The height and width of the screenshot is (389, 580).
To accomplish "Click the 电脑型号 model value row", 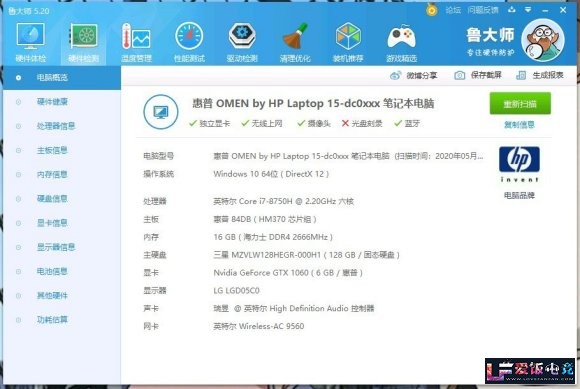I will (x=348, y=156).
